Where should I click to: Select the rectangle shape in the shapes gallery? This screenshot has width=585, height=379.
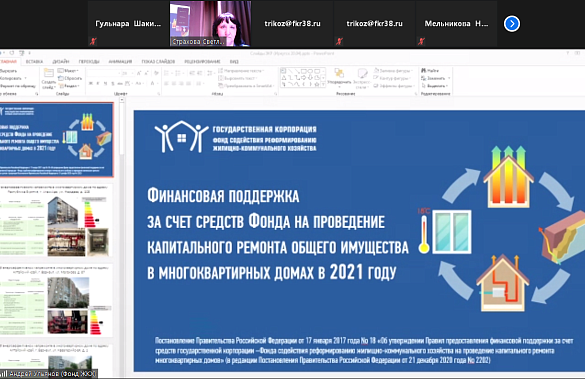pos(304,71)
